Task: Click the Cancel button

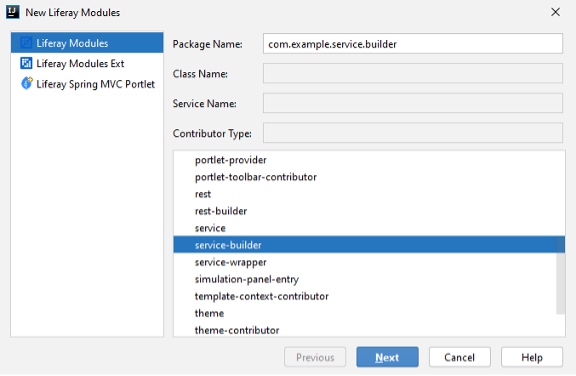Action: [460, 357]
